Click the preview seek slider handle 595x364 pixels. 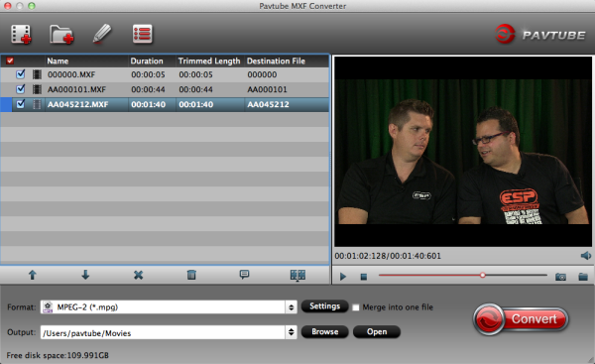[482, 275]
